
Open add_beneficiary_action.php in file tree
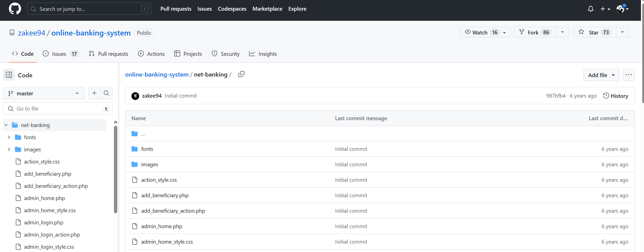56,186
